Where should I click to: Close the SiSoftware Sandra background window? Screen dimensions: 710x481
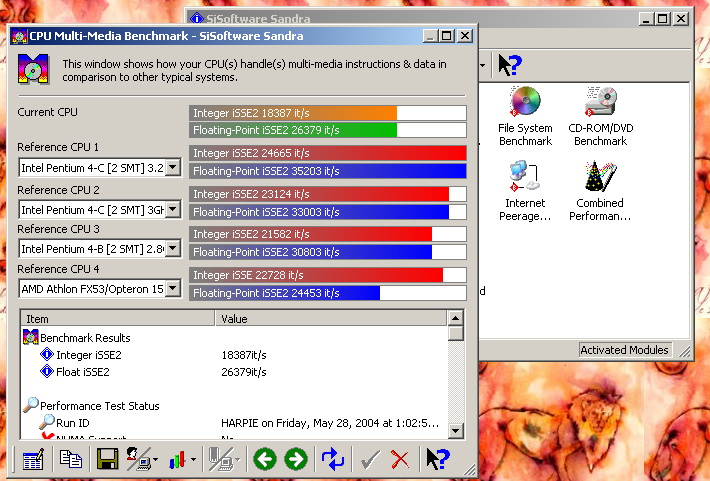[681, 19]
